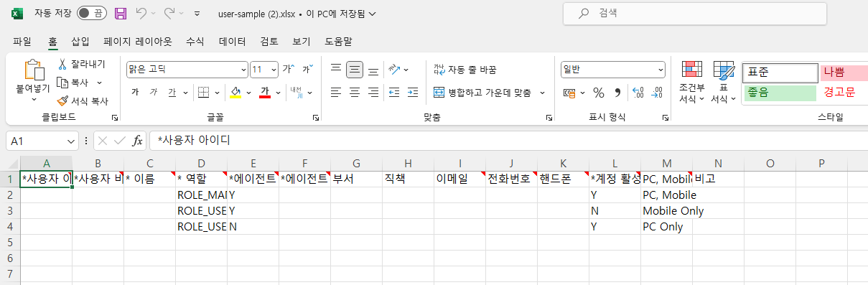Switch to the View (보기) tab

tap(302, 42)
